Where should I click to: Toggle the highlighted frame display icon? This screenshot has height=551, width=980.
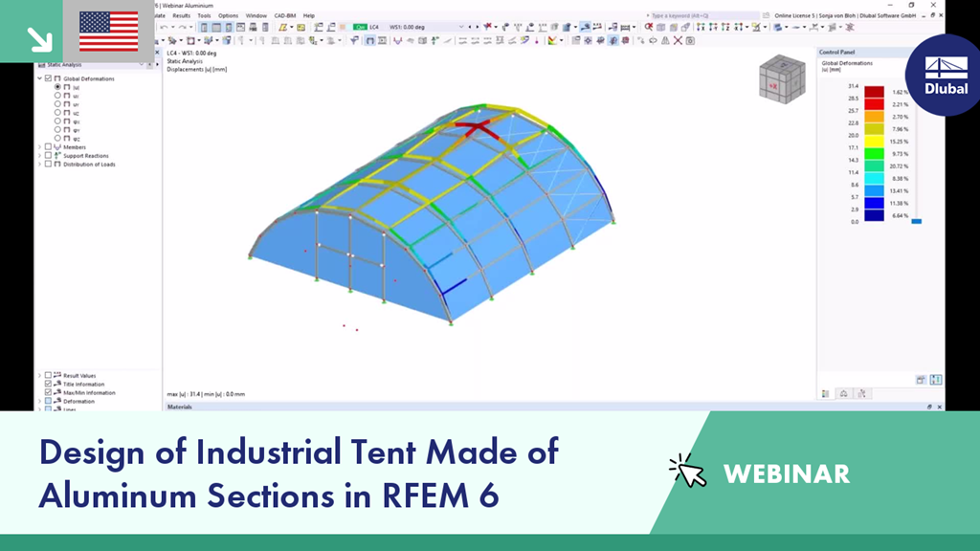369,40
